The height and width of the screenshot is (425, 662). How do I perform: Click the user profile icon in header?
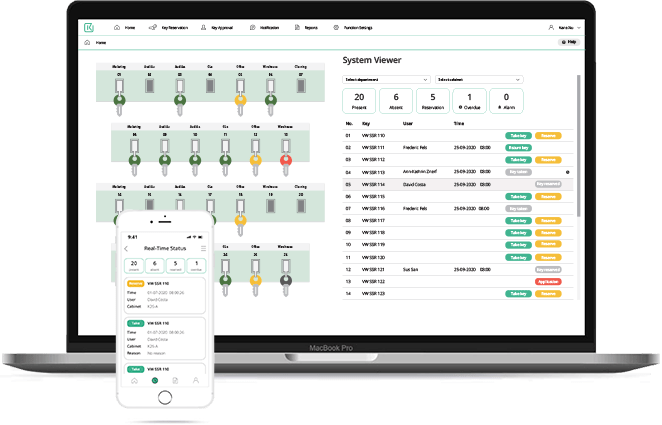(551, 27)
